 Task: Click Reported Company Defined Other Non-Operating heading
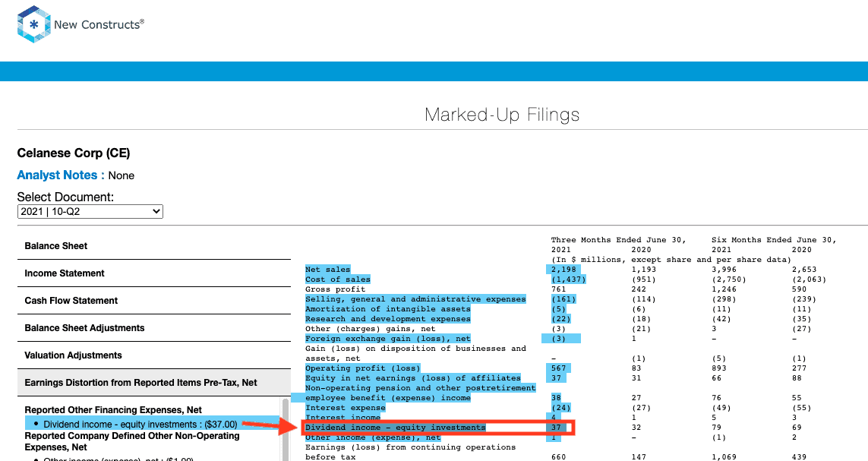tap(131, 441)
